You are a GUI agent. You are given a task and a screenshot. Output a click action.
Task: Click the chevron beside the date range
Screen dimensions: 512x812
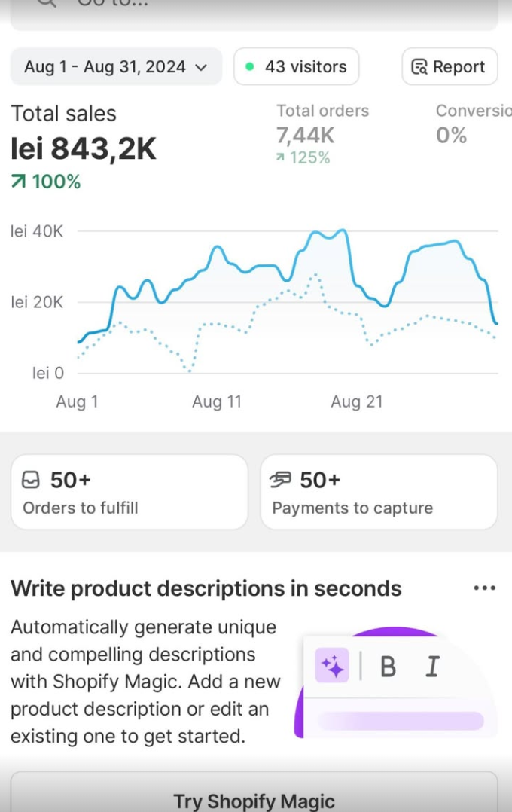point(201,67)
